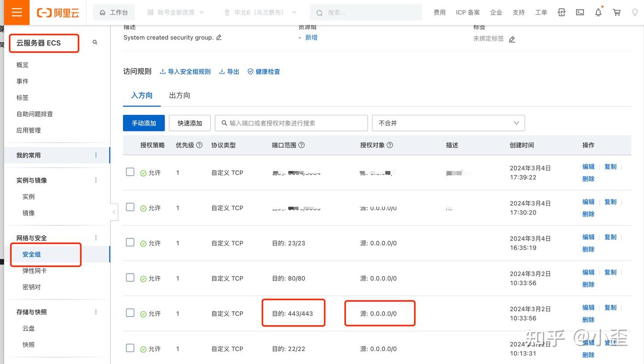Open the notifications bell

(x=598, y=13)
